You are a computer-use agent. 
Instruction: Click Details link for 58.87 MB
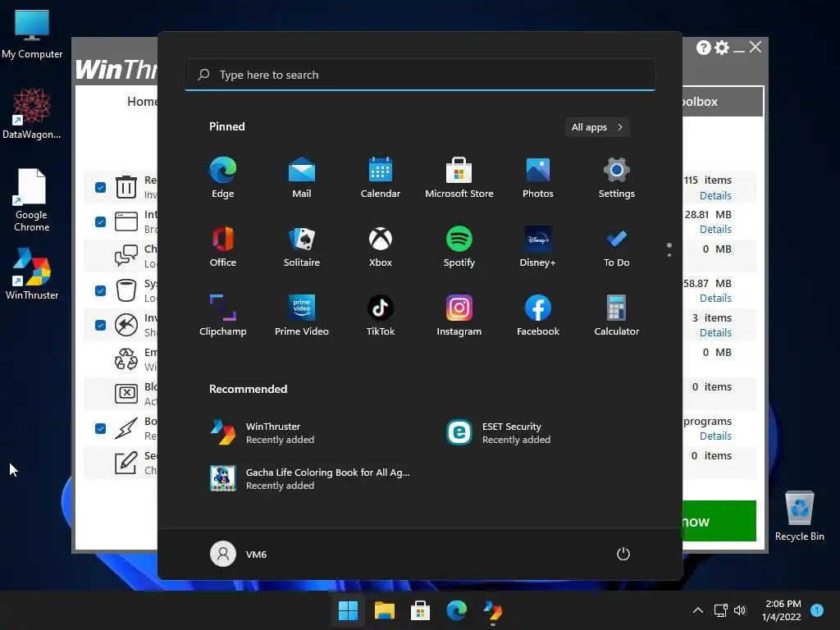point(715,299)
